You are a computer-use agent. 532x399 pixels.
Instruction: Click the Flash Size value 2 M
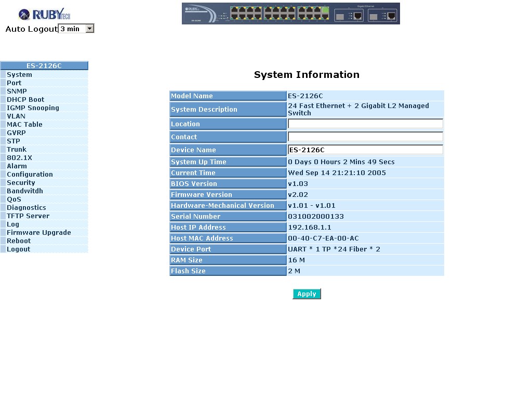[x=294, y=271]
